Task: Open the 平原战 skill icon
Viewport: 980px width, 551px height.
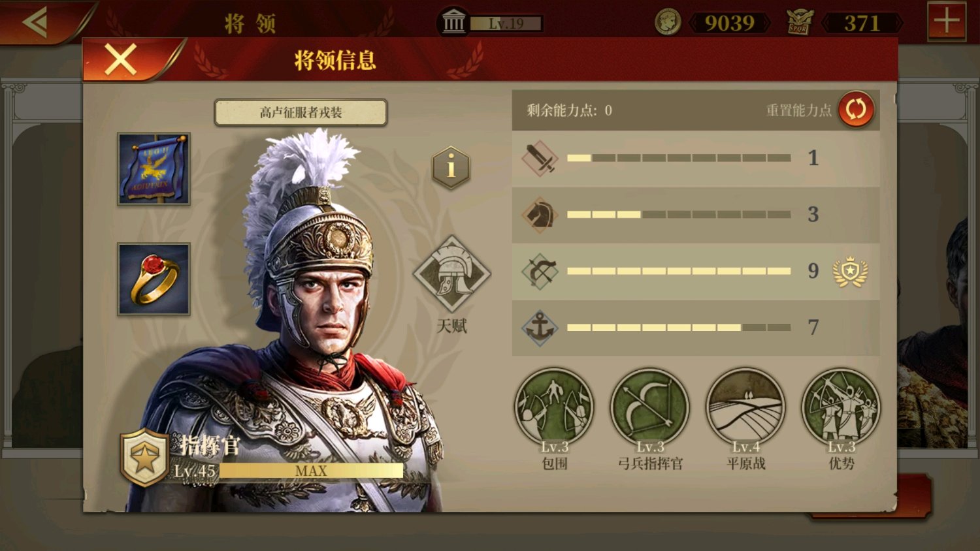Action: (745, 408)
